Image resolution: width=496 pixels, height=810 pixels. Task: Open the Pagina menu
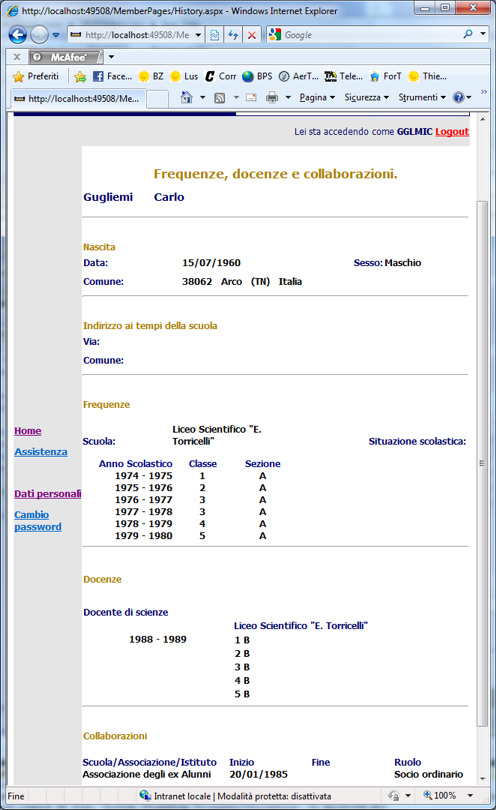point(317,97)
